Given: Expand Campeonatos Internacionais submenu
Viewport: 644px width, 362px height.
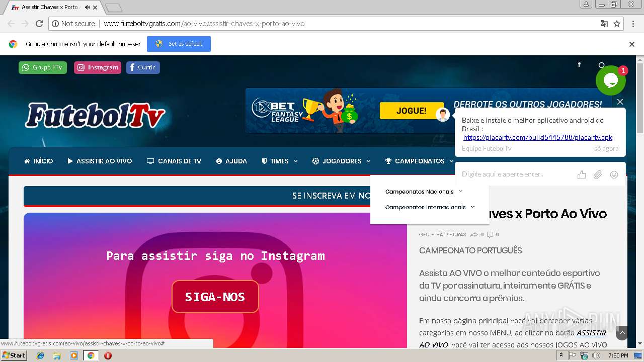Looking at the screenshot, I should pos(430,207).
